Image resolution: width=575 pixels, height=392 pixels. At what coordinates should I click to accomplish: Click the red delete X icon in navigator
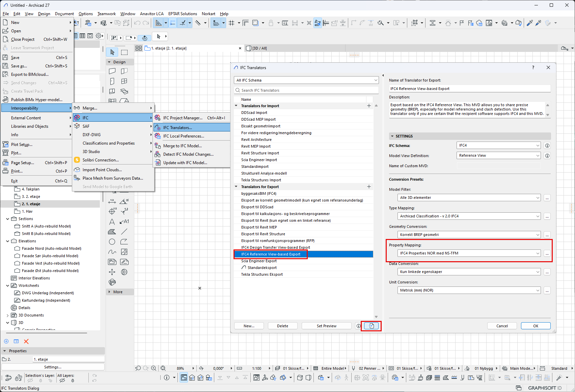click(x=26, y=341)
